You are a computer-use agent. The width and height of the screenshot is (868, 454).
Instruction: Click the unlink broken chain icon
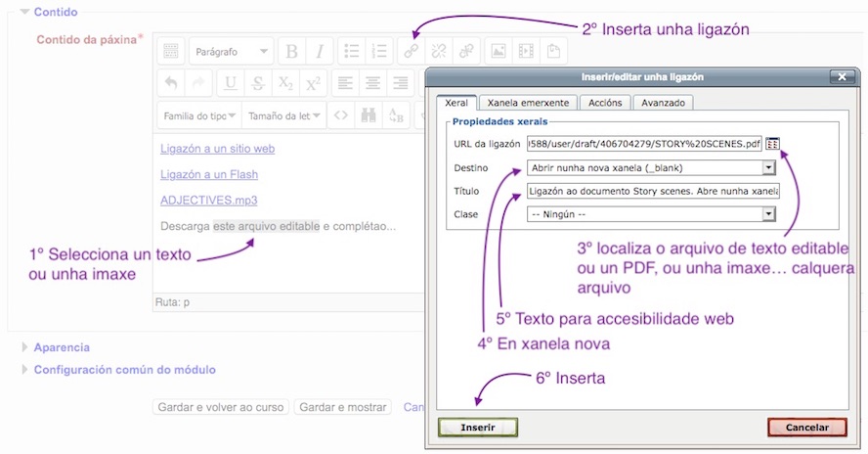[x=439, y=52]
